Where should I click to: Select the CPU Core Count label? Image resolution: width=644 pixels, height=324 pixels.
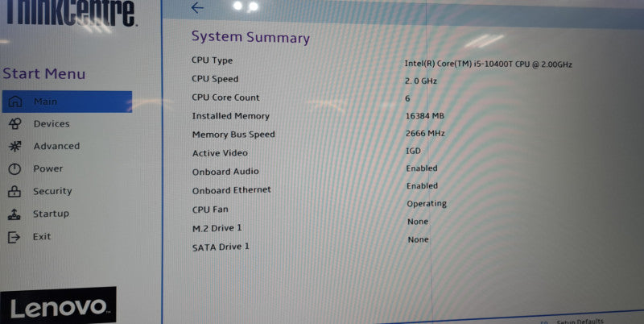tap(226, 98)
